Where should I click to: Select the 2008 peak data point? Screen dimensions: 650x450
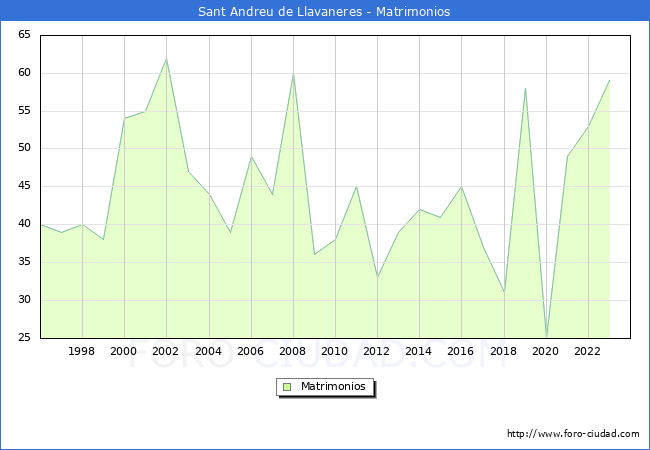293,73
